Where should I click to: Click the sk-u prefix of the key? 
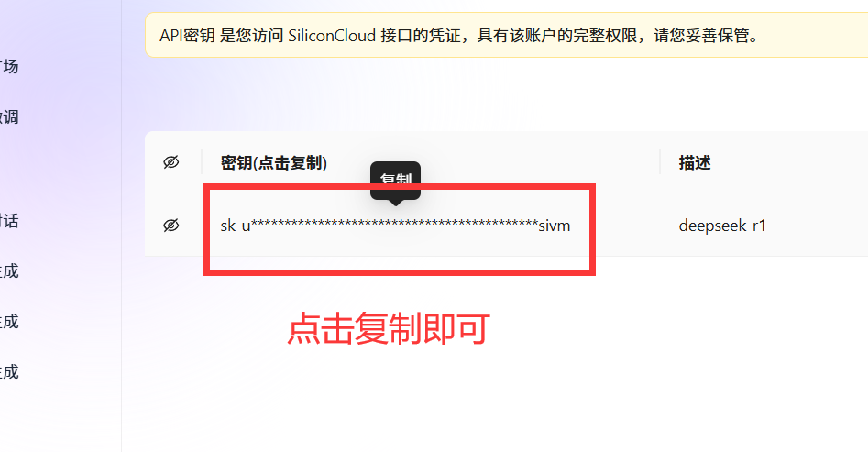[236, 226]
